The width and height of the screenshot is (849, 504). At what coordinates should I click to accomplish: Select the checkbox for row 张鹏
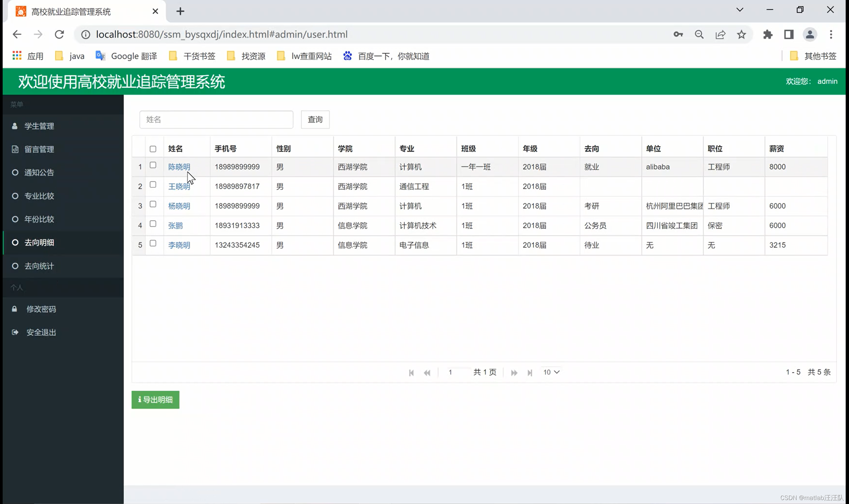coord(153,223)
